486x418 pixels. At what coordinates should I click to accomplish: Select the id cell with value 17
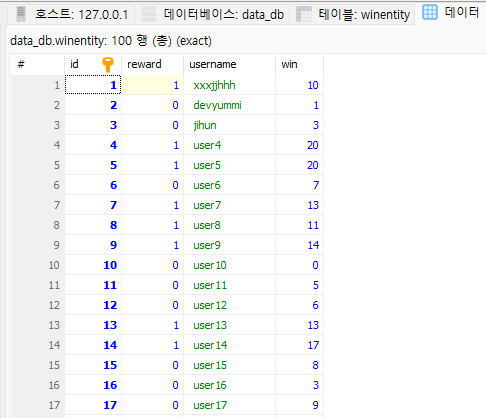click(x=93, y=405)
